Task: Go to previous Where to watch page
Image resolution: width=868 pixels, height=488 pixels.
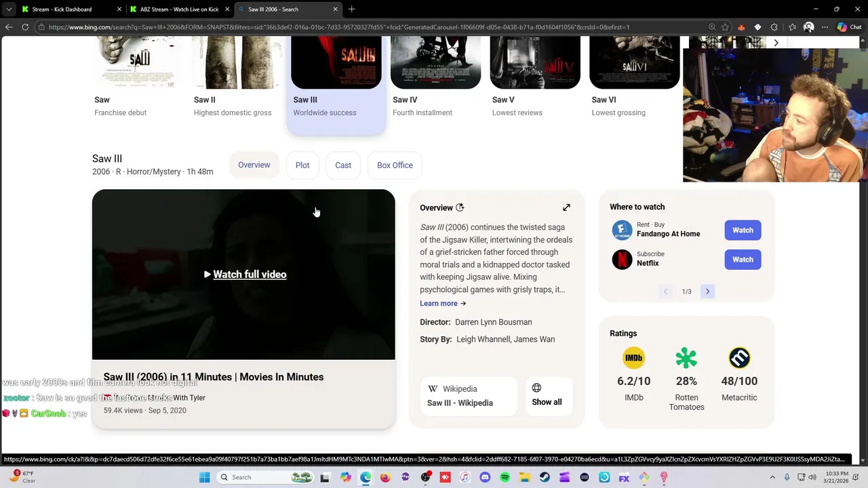Action: tap(665, 291)
